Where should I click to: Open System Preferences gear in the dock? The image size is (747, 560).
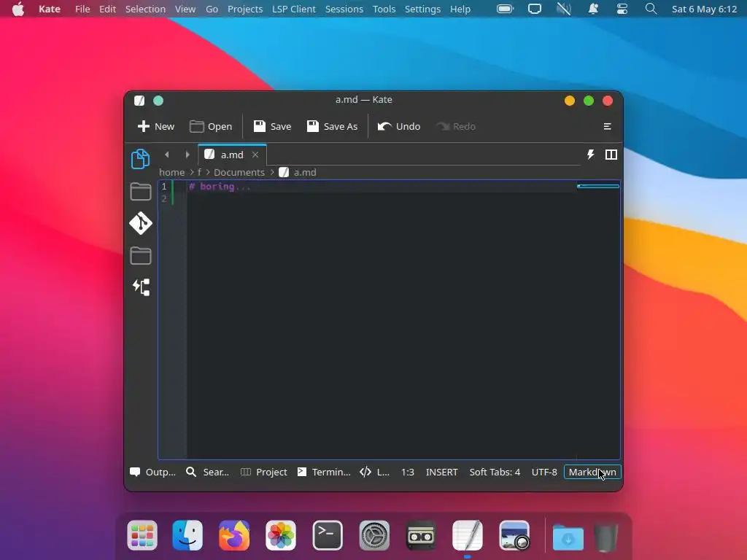pyautogui.click(x=374, y=536)
